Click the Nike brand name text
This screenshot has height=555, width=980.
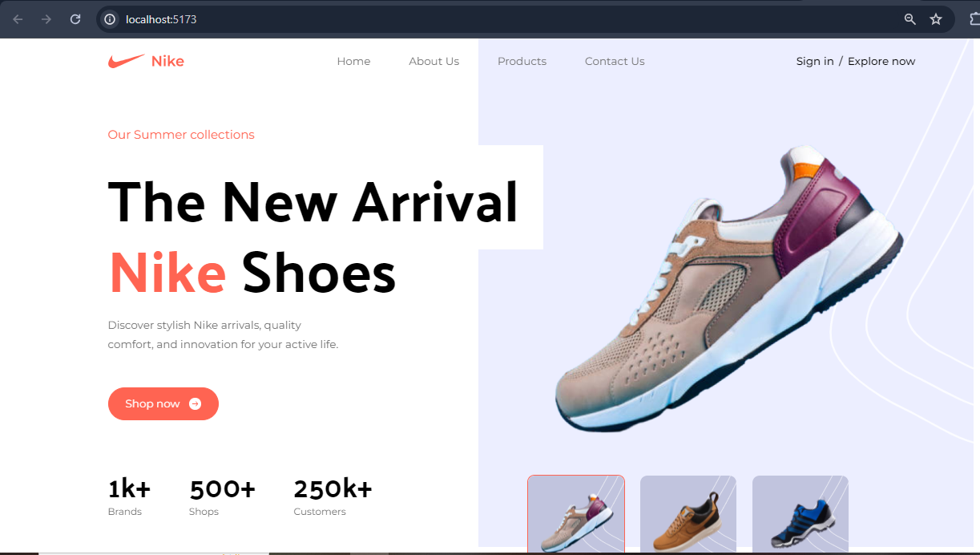167,61
